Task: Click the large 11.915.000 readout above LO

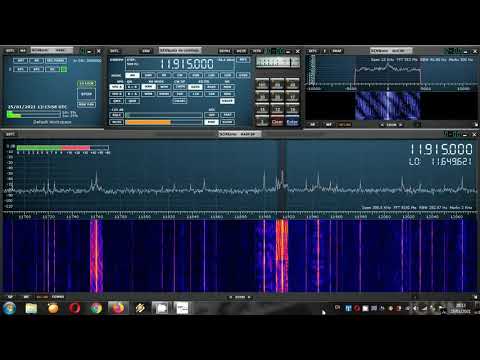Action: 441,149
